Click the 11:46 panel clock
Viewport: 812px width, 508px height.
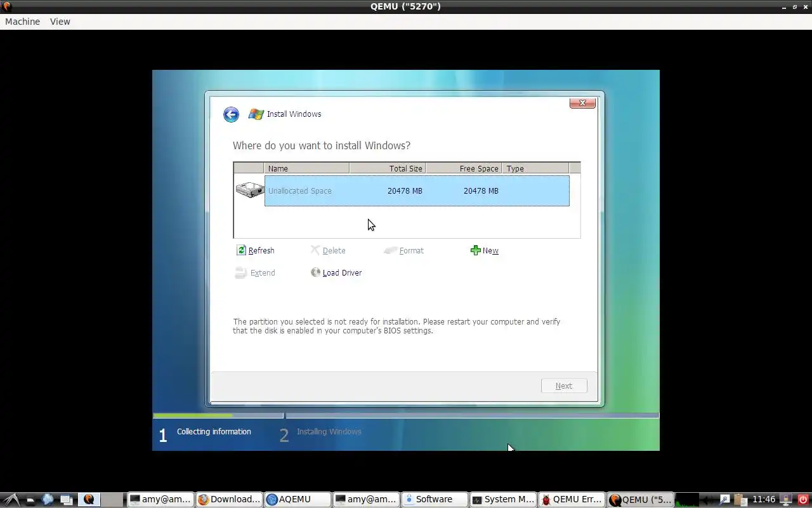pyautogui.click(x=764, y=500)
